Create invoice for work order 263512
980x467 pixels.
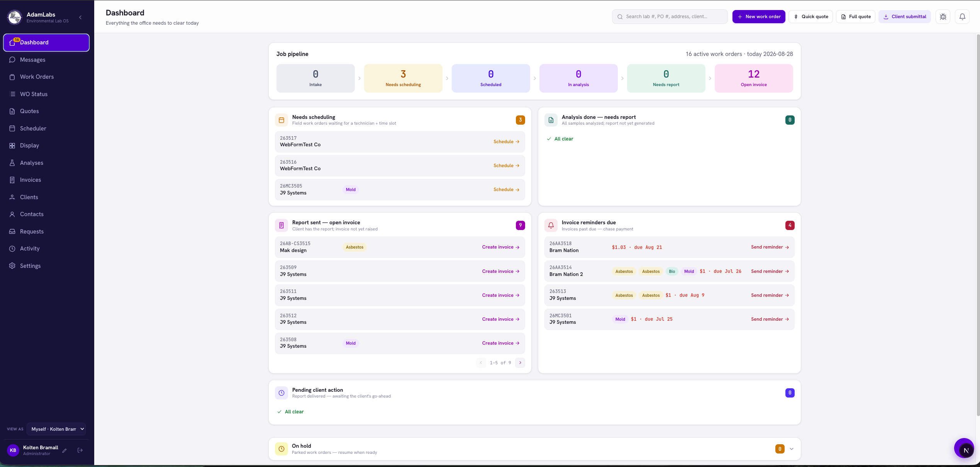(500, 319)
